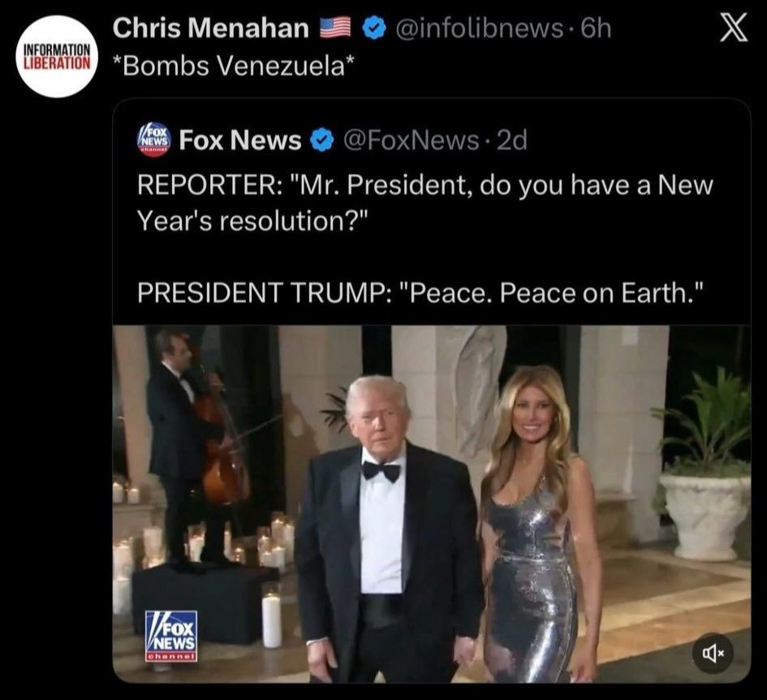Go to the @FoxNews handle

pyautogui.click(x=412, y=141)
